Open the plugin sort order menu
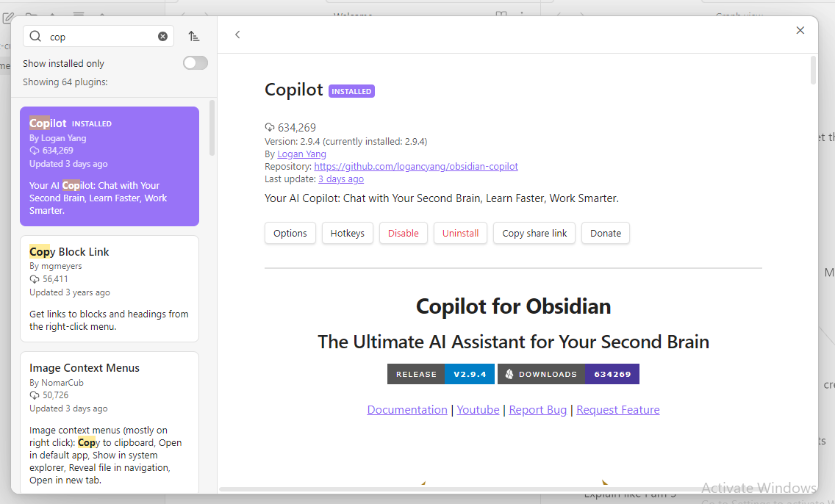Image resolution: width=835 pixels, height=504 pixels. click(194, 36)
